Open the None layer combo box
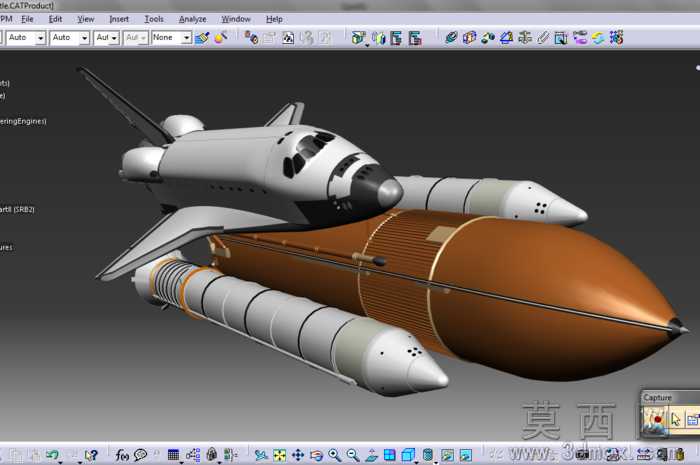 [x=172, y=38]
